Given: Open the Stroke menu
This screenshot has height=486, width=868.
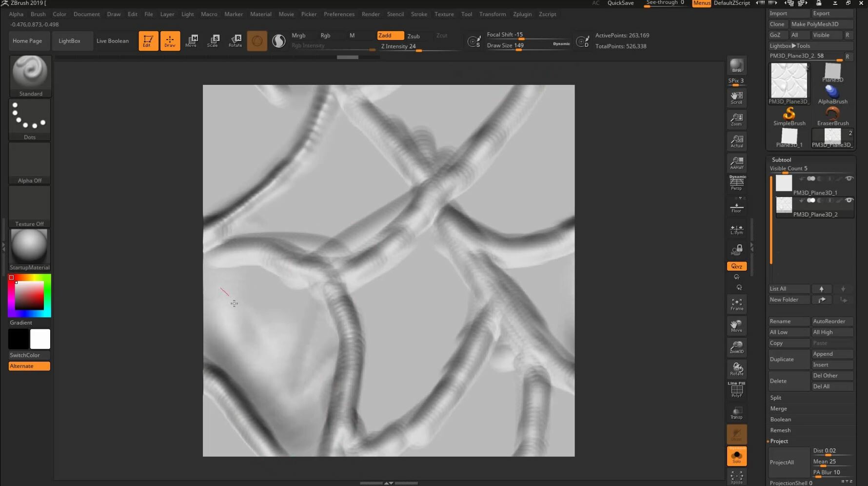Looking at the screenshot, I should click(419, 14).
